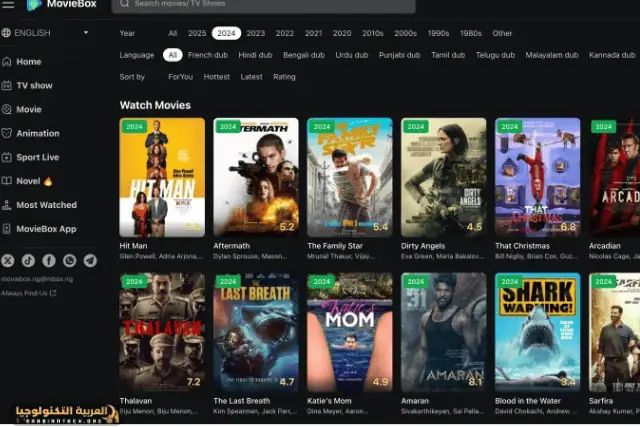The image size is (640, 427).
Task: Open the Amaran movie poster
Action: pyautogui.click(x=444, y=332)
